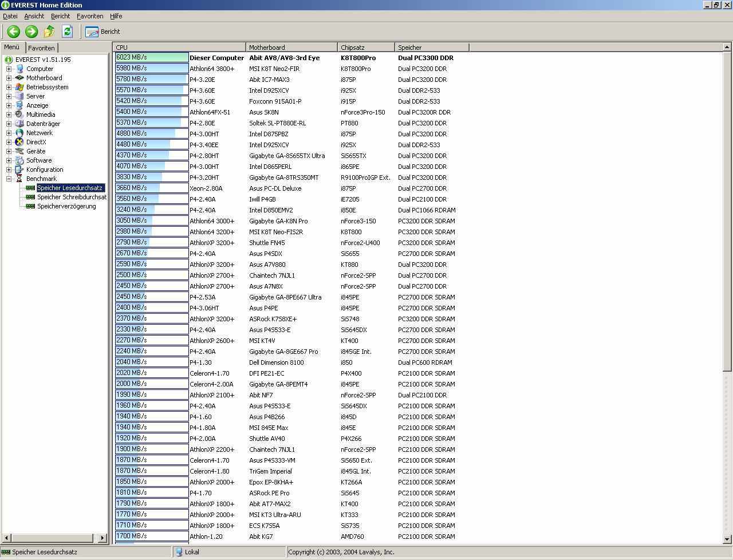
Task: Sort by the Chipsatz column header
Action: 366,48
